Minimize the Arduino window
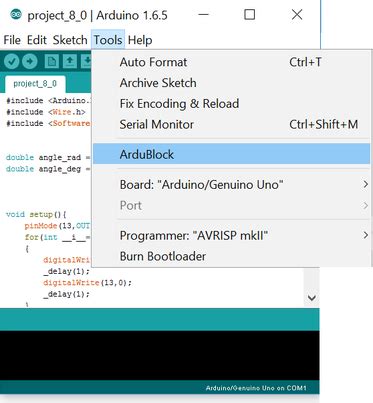 [x=203, y=15]
